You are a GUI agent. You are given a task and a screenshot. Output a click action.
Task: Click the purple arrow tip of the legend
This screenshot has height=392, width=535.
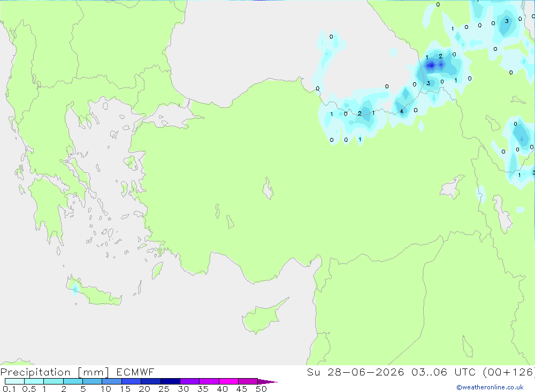[267, 381]
